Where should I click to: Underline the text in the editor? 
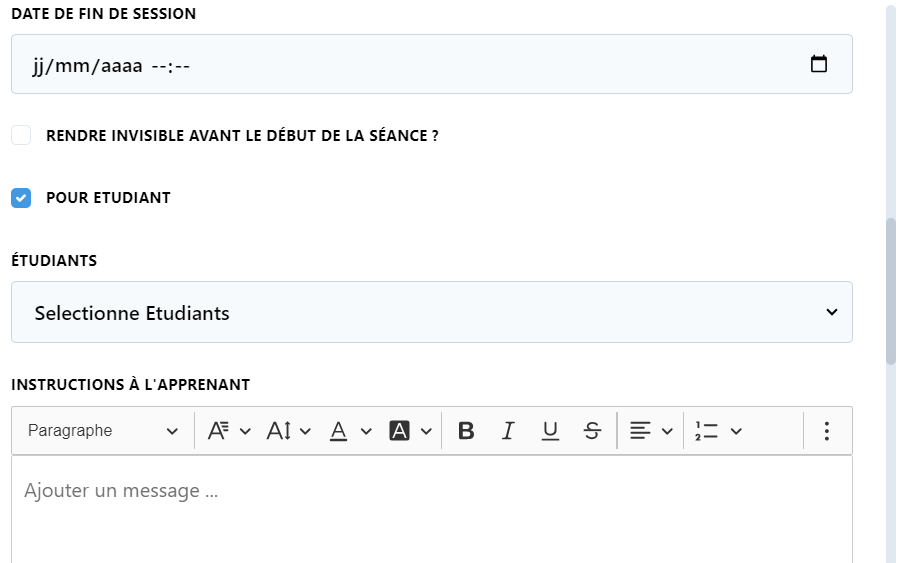pyautogui.click(x=550, y=430)
